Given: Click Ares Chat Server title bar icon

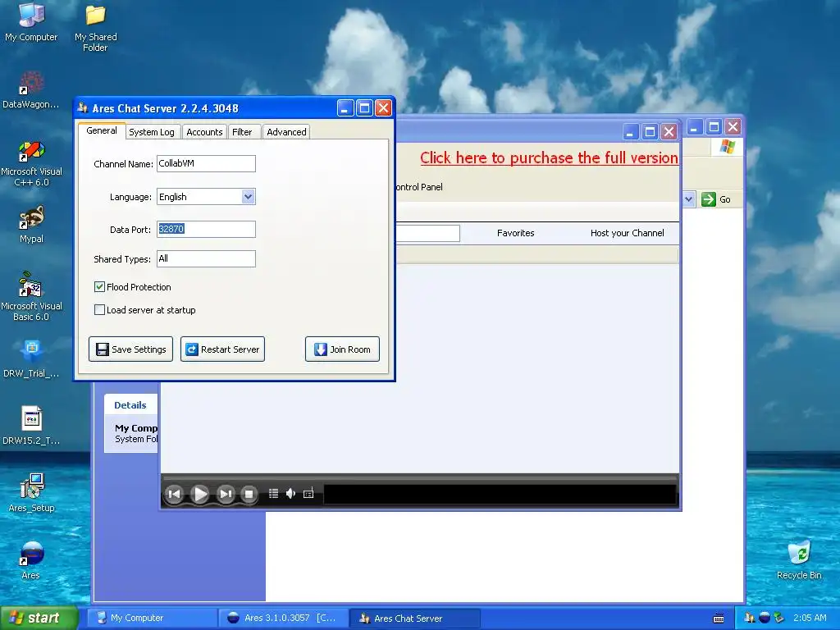Looking at the screenshot, I should pyautogui.click(x=83, y=107).
